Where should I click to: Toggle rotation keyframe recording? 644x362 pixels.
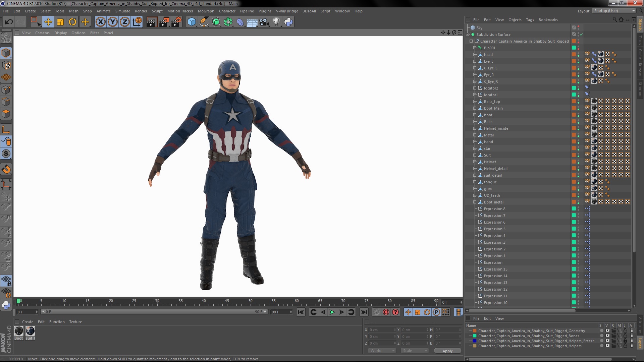427,312
